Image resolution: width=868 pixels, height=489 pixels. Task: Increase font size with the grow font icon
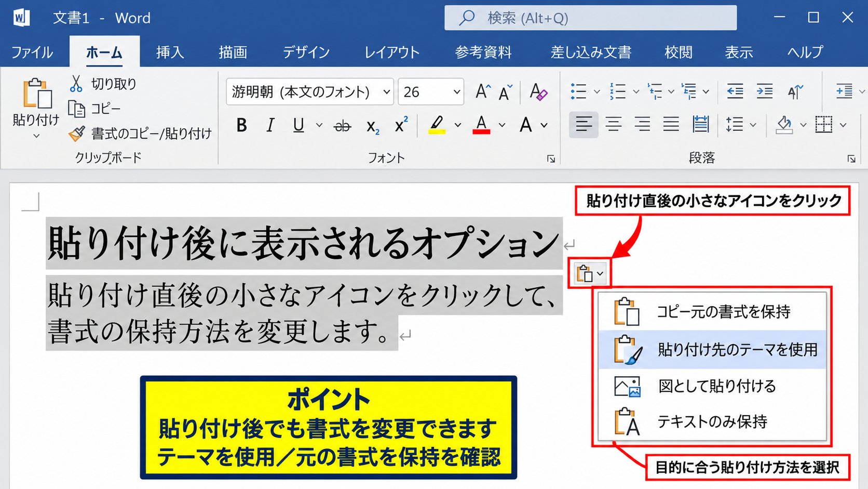(483, 92)
